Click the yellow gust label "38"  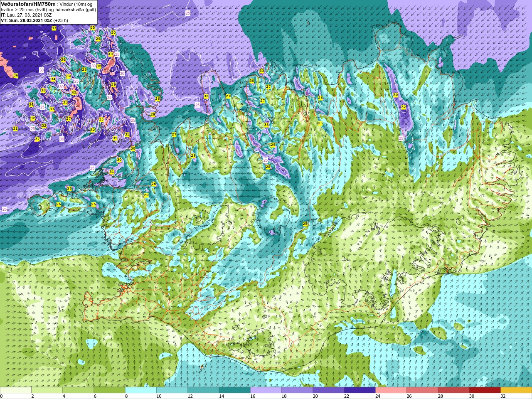coord(69,76)
